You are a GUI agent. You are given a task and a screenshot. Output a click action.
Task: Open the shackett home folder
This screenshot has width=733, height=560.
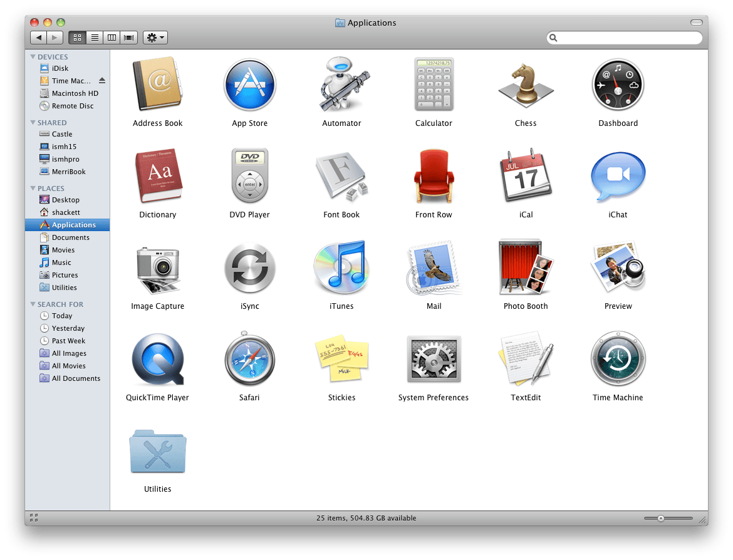[x=67, y=213]
